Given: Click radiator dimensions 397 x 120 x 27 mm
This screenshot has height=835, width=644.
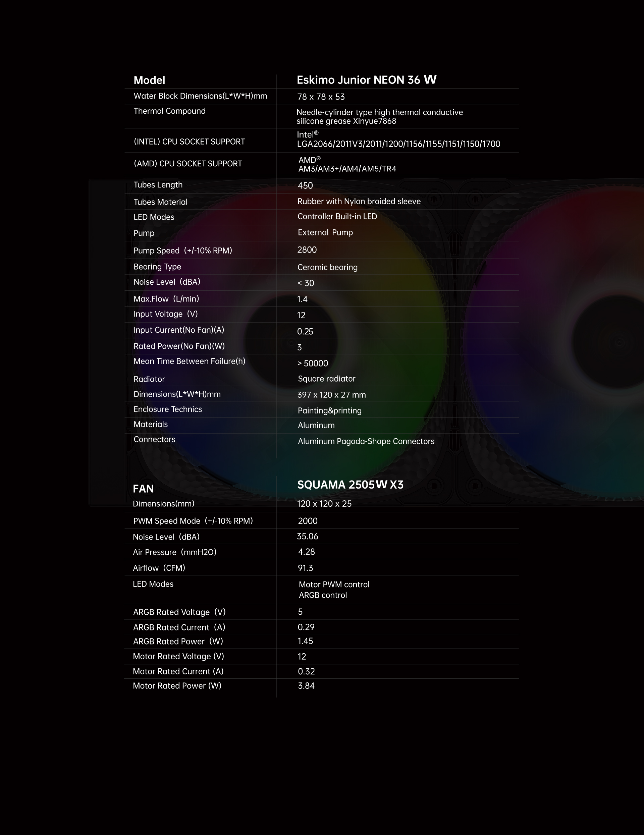Looking at the screenshot, I should (332, 395).
